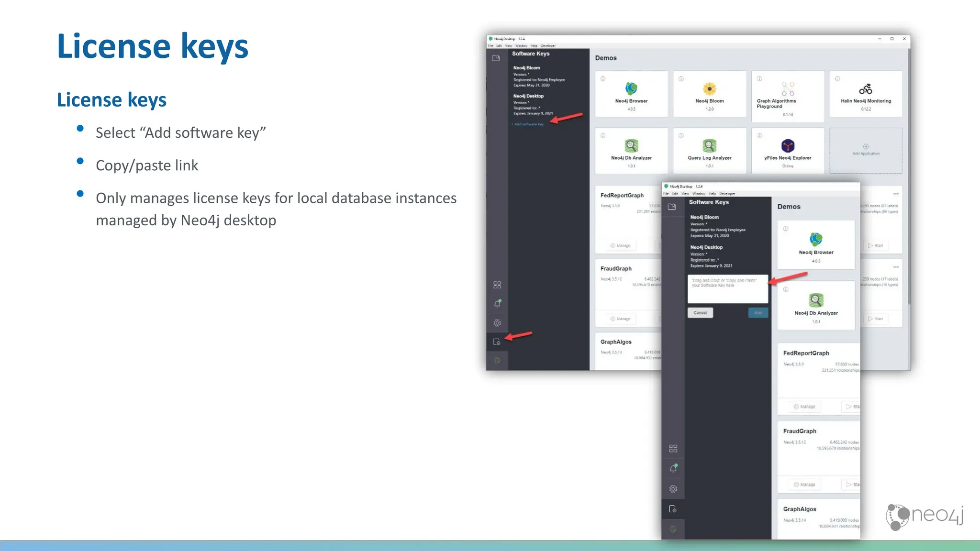Show info for Query Log Analyzer tile
The height and width of the screenshot is (551, 980).
(x=681, y=135)
